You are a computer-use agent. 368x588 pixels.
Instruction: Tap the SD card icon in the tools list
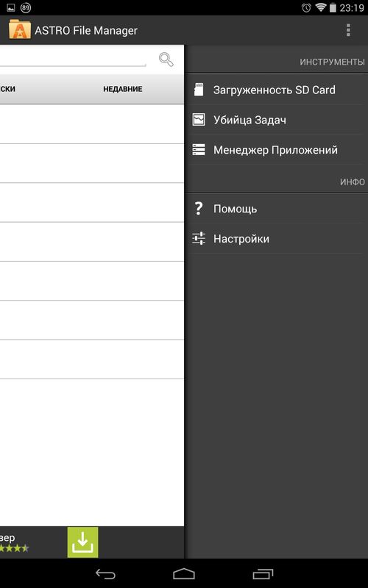coord(199,90)
